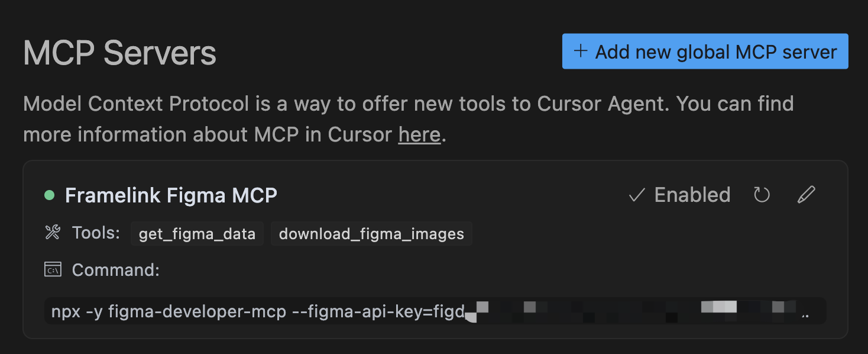Edit the server with the pencil icon
This screenshot has width=868, height=354.
click(806, 195)
